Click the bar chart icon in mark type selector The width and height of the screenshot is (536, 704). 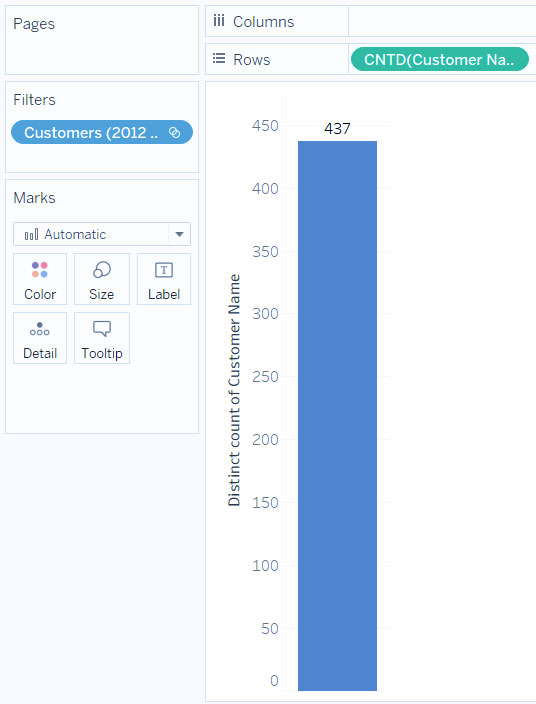(x=31, y=234)
